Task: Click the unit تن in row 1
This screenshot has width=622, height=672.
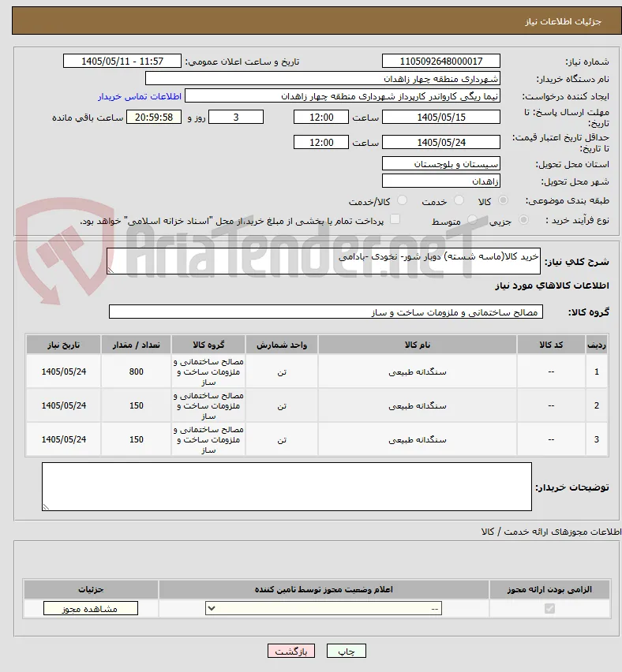Action: [x=282, y=372]
